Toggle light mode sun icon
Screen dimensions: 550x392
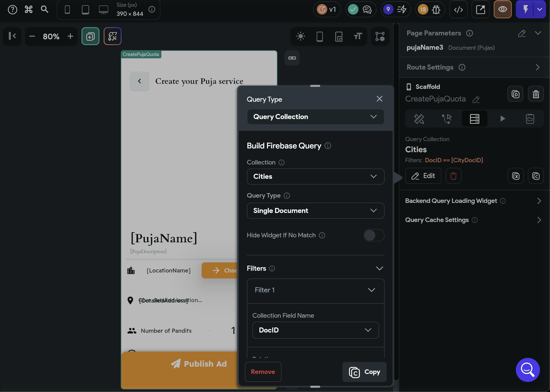(x=301, y=36)
